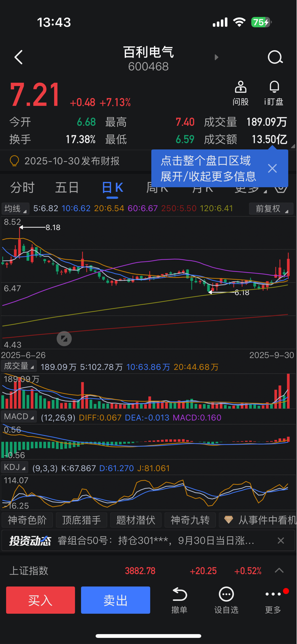Dismiss the 投资动态 banner
This screenshot has width=297, height=644.
(281, 540)
